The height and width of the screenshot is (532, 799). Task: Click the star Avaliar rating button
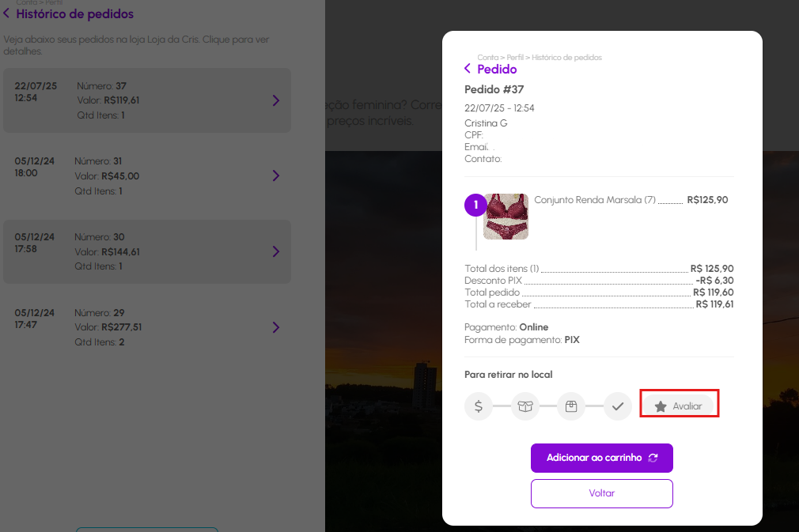[x=679, y=406]
